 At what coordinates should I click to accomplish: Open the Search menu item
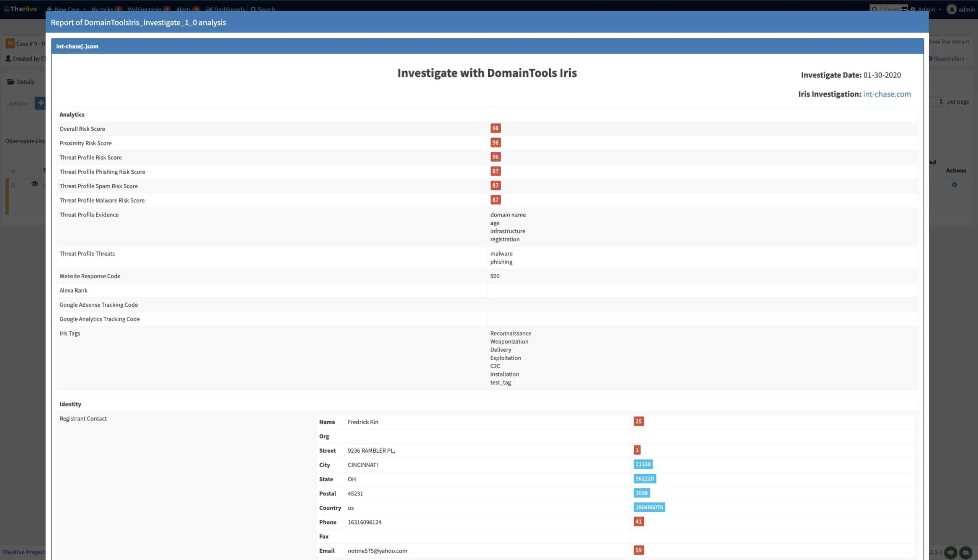point(263,9)
